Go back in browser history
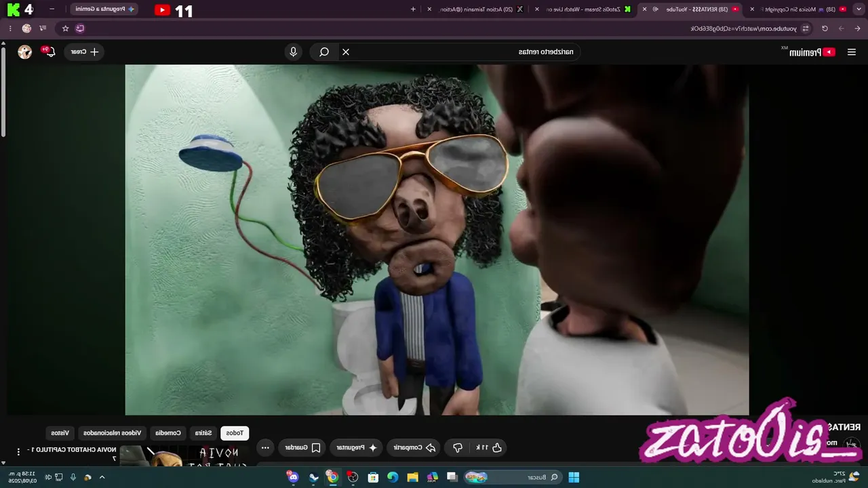The width and height of the screenshot is (868, 488). pyautogui.click(x=856, y=28)
